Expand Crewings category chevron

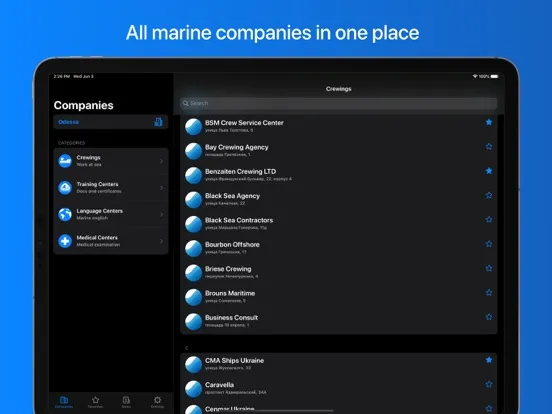coord(162,161)
